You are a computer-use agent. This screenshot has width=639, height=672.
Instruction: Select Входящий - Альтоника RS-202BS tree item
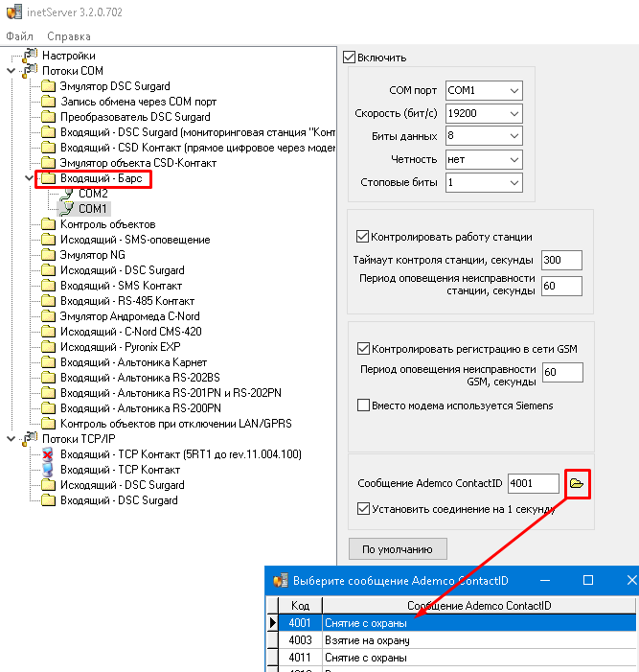point(140,378)
